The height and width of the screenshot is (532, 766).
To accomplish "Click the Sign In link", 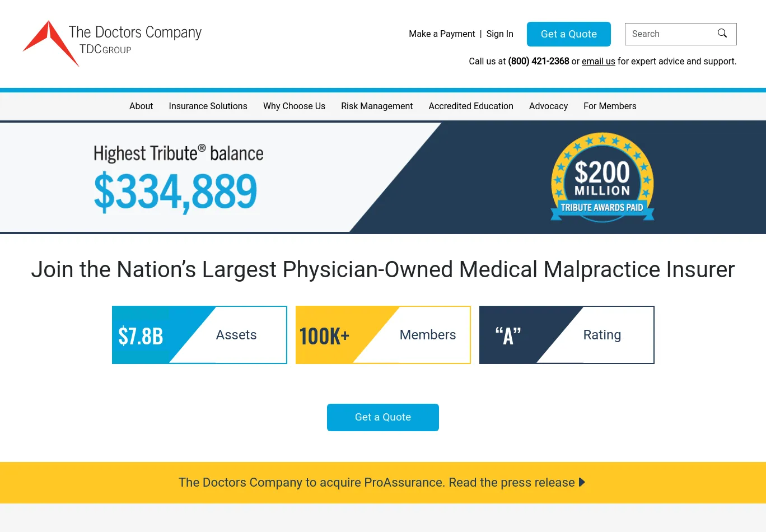I will point(499,34).
